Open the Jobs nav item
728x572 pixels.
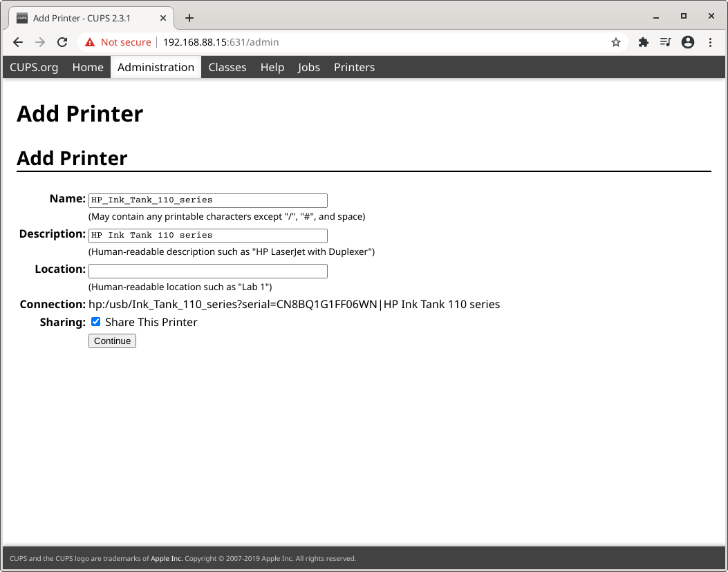pos(309,67)
